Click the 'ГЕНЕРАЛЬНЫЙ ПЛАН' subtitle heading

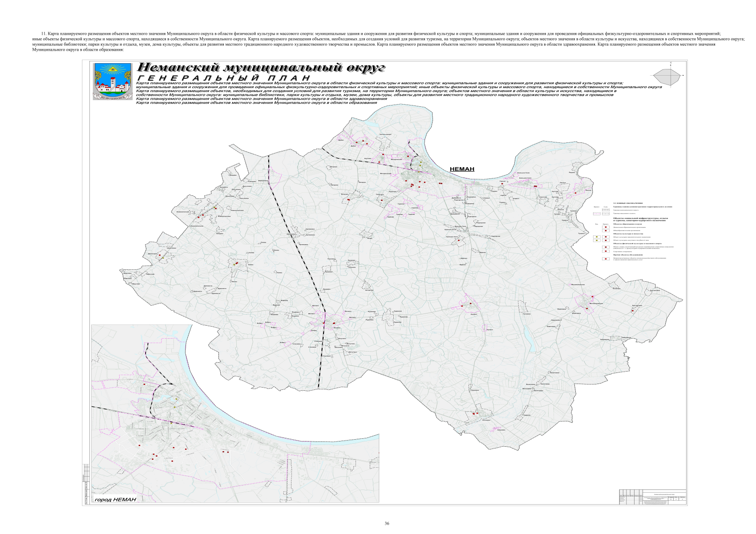tap(223, 78)
